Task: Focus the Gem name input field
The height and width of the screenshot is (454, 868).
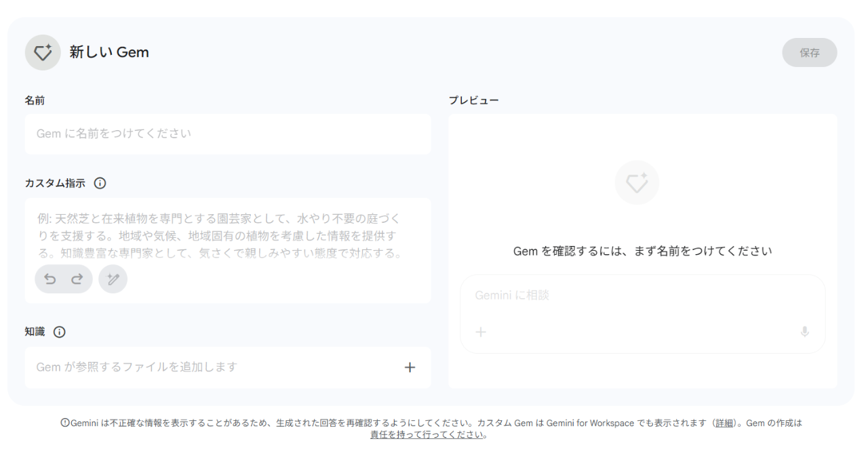Action: click(x=227, y=134)
